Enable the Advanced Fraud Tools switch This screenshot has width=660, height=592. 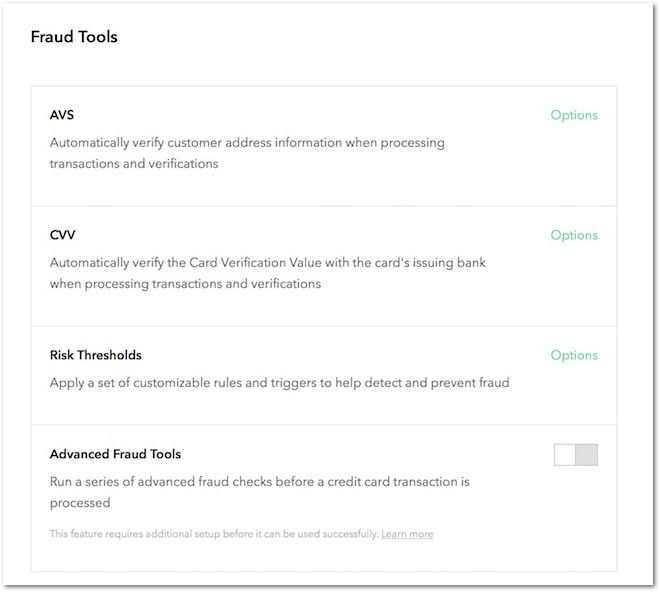point(576,455)
